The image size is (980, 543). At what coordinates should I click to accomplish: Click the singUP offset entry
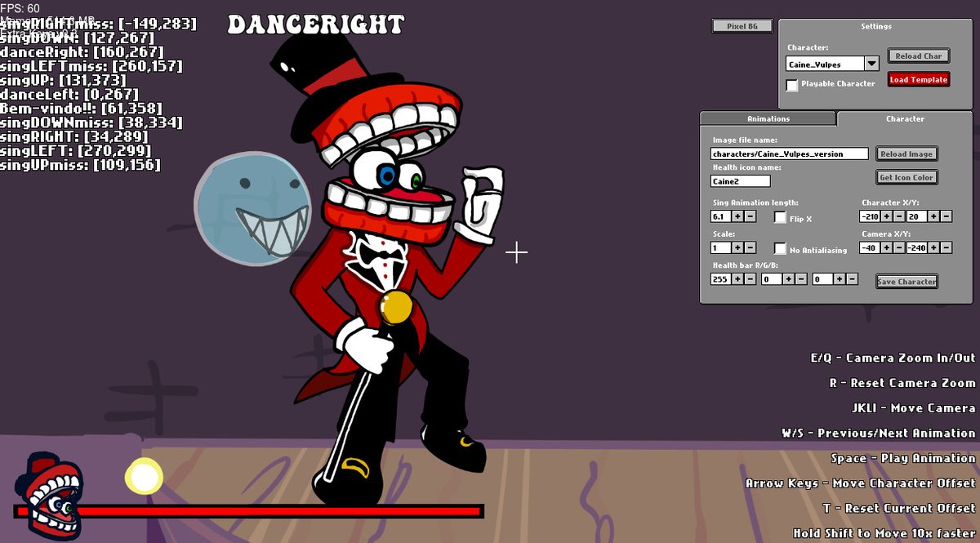pyautogui.click(x=64, y=80)
